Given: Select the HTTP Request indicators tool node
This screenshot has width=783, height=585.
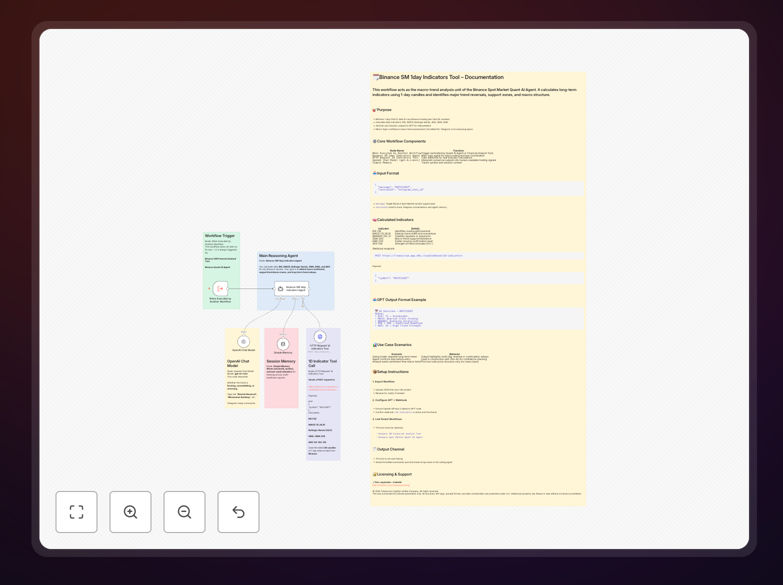Looking at the screenshot, I should pyautogui.click(x=320, y=337).
